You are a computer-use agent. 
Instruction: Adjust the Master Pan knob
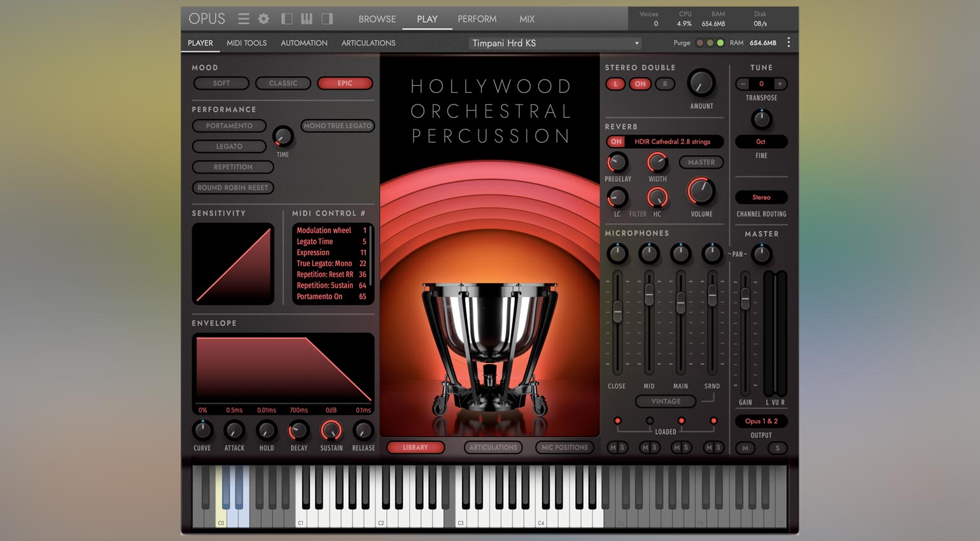761,255
